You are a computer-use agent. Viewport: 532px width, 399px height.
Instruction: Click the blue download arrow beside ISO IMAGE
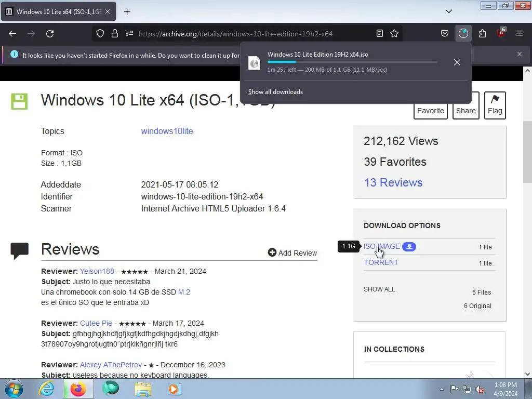tap(409, 247)
